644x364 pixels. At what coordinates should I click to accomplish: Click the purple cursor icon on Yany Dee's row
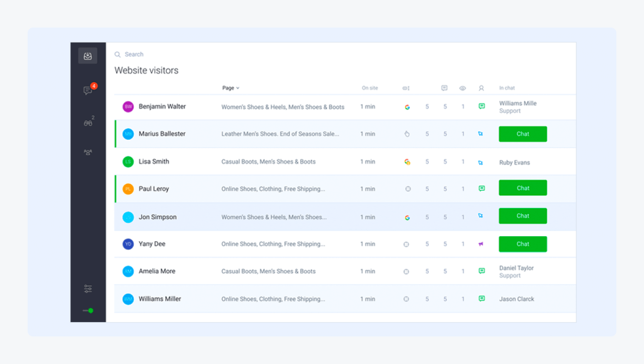point(481,244)
